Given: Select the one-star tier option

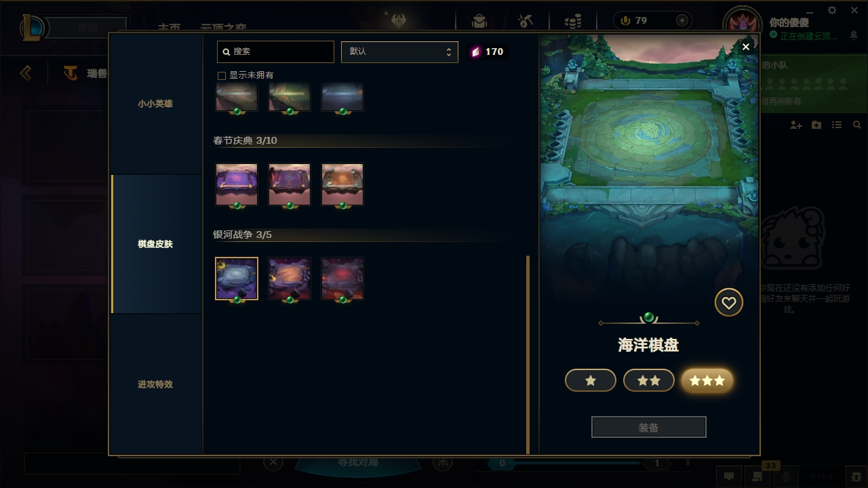Looking at the screenshot, I should click(591, 380).
